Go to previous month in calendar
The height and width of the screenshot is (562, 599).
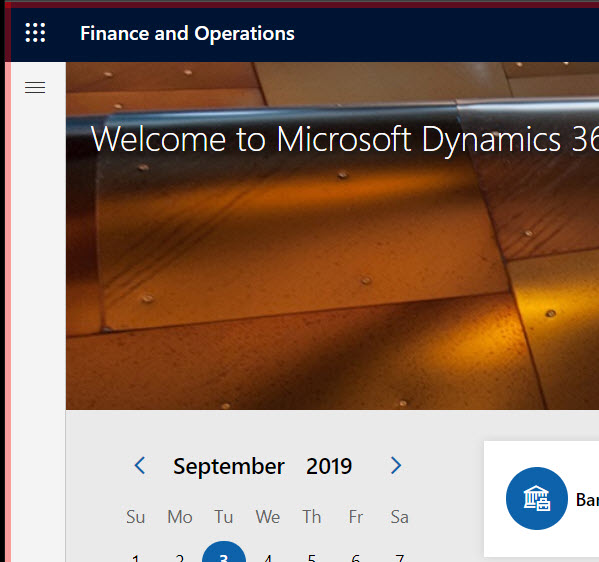140,466
